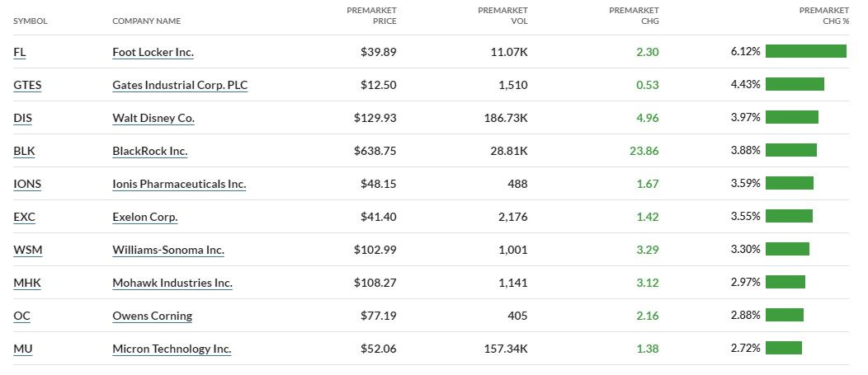Click the Symbol column header
Image resolution: width=868 pixels, height=375 pixels.
click(x=31, y=21)
